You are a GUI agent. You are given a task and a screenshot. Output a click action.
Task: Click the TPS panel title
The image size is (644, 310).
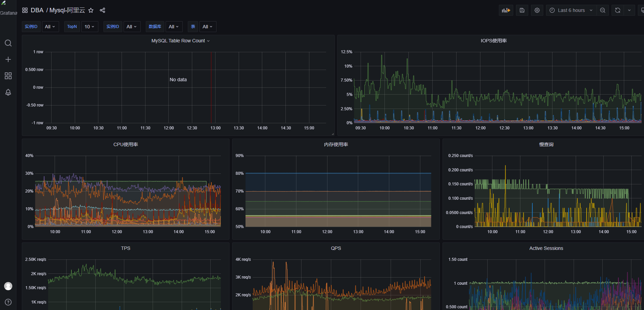(x=126, y=248)
